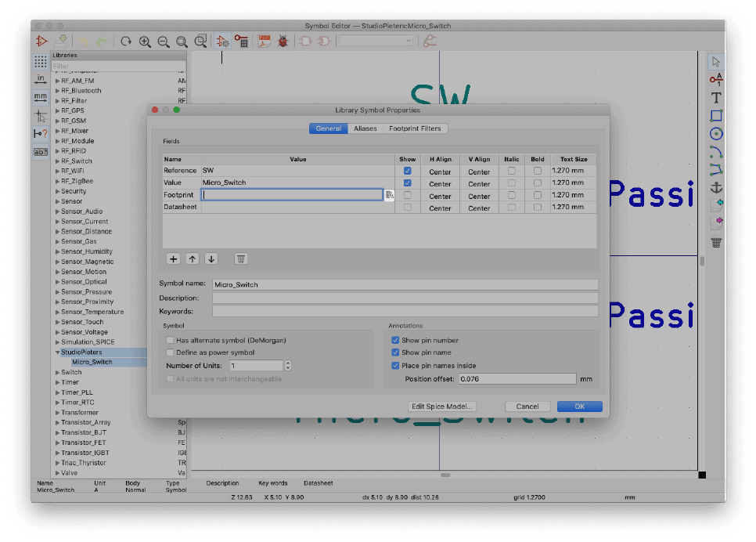The height and width of the screenshot is (542, 756).
Task: Add a new field with plus button
Action: (173, 259)
